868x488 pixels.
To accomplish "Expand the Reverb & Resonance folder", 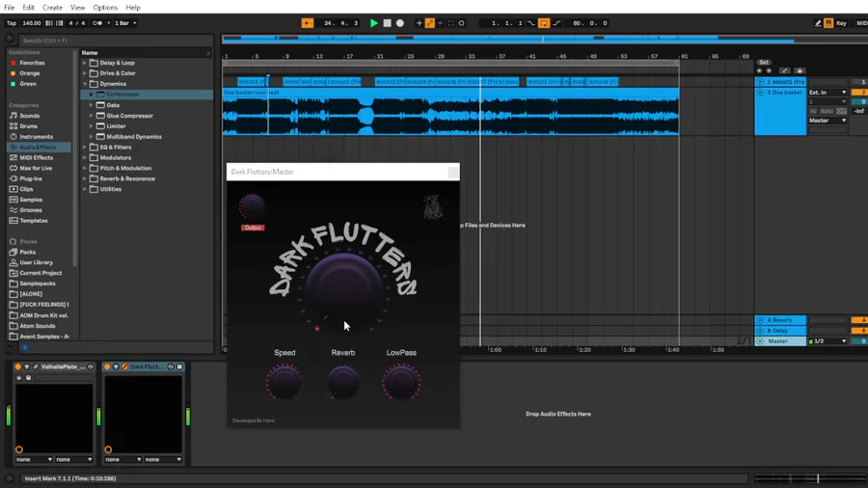I will click(x=85, y=178).
